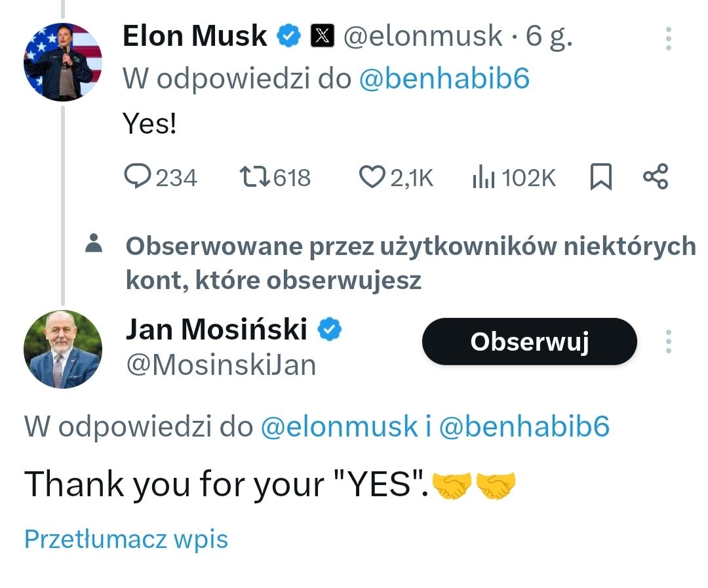708x588 pixels.
Task: Open the @MosinskiJan handle
Action: 220,365
